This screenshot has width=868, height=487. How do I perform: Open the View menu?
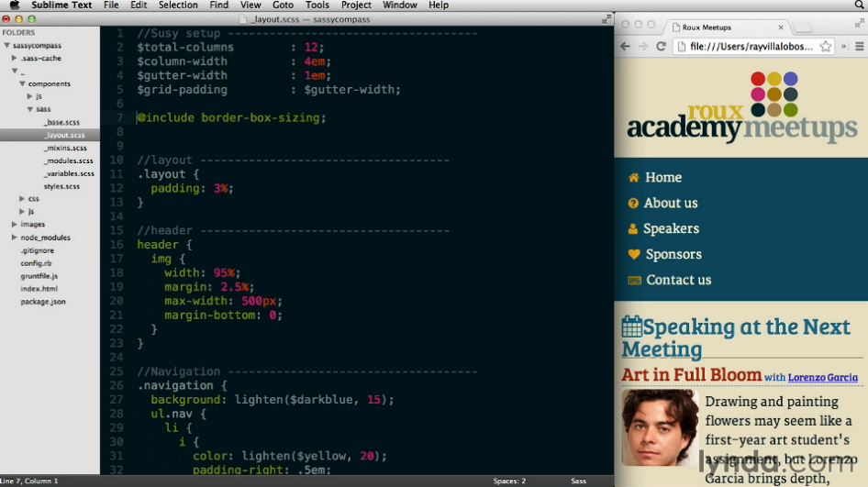pyautogui.click(x=250, y=5)
